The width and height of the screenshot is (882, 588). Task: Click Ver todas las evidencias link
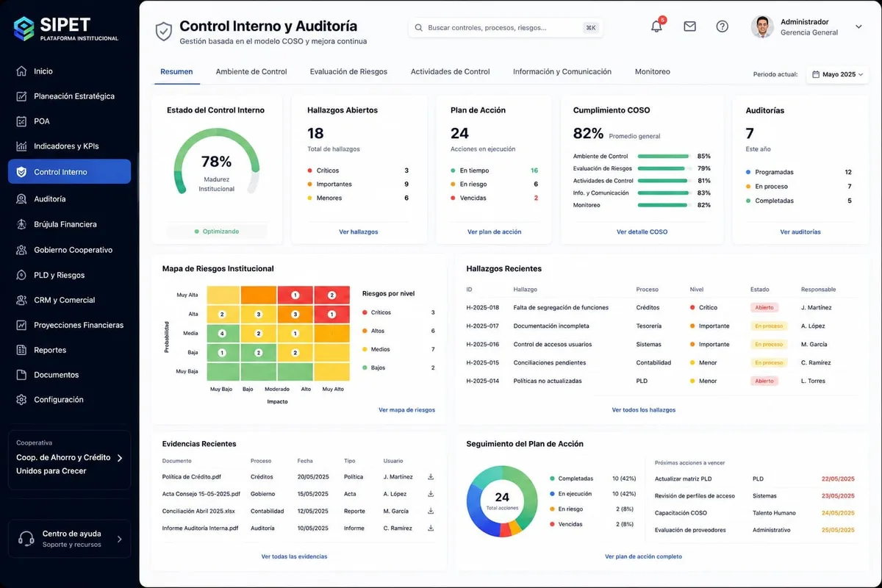click(x=294, y=556)
